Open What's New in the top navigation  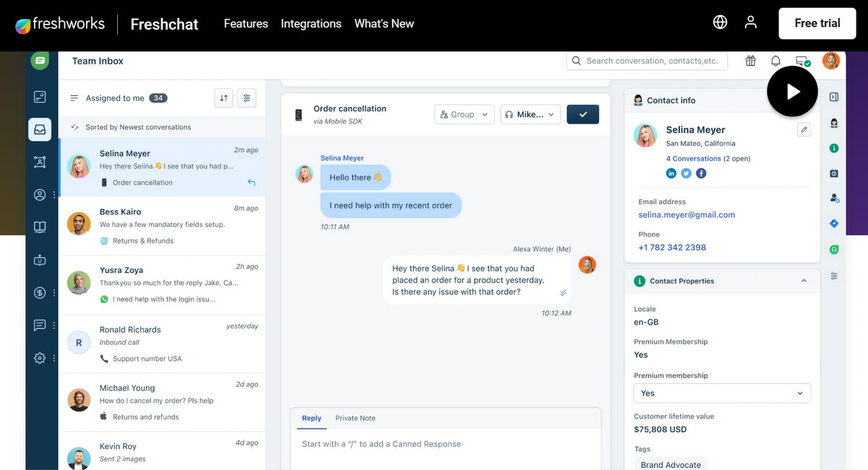point(384,23)
